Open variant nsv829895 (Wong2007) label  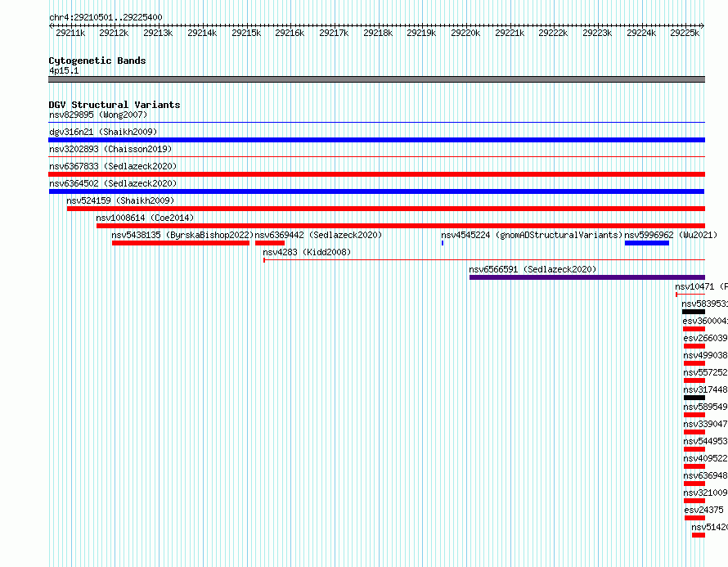[x=98, y=115]
